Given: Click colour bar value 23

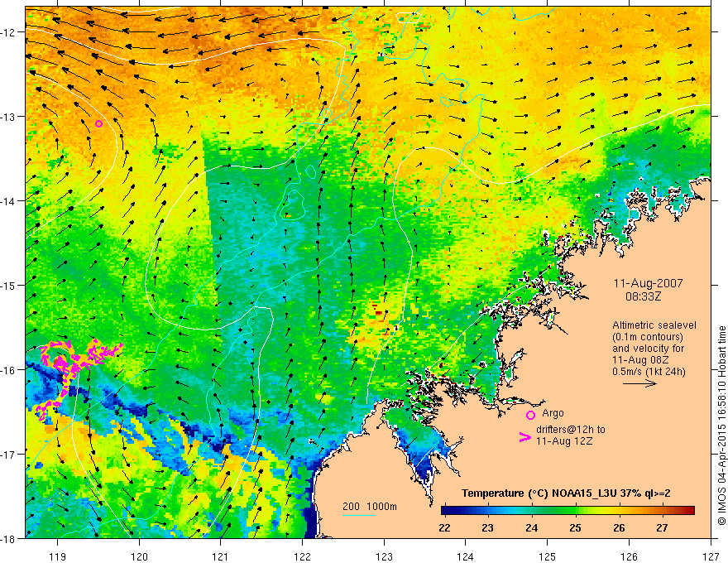Looking at the screenshot, I should coord(487,527).
